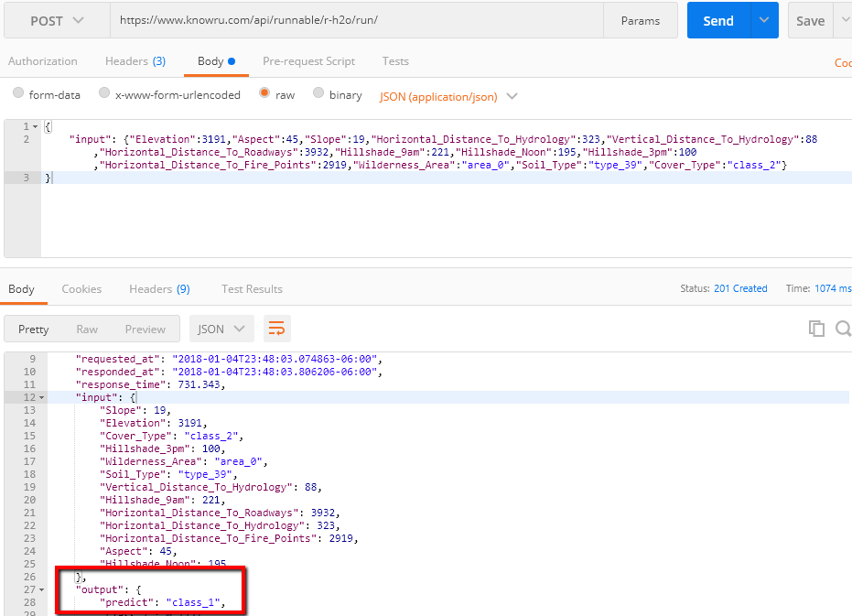The image size is (852, 616).
Task: Click the Send button
Action: [x=718, y=21]
